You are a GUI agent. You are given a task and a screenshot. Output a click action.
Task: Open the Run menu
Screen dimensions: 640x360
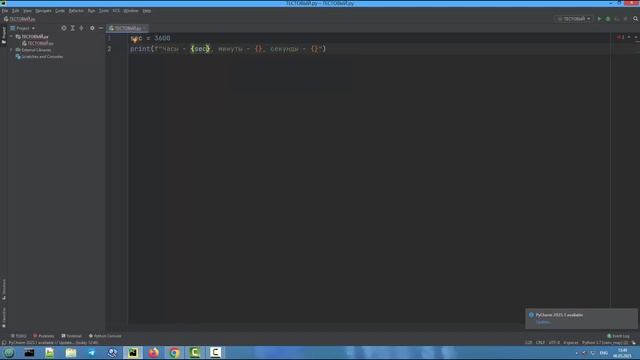point(91,11)
